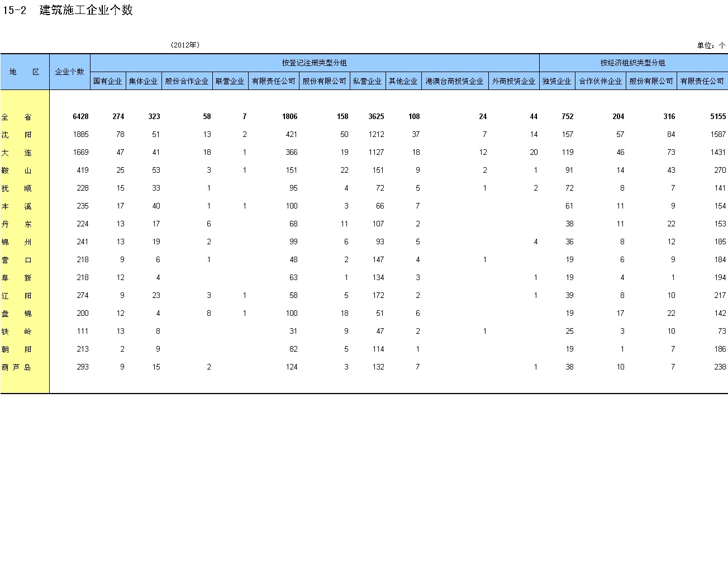
Task: Select the 股份合作企业 column header
Action: click(x=187, y=81)
